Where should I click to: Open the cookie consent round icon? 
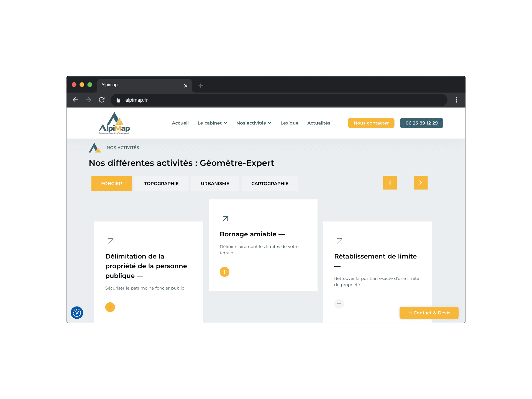pyautogui.click(x=77, y=313)
